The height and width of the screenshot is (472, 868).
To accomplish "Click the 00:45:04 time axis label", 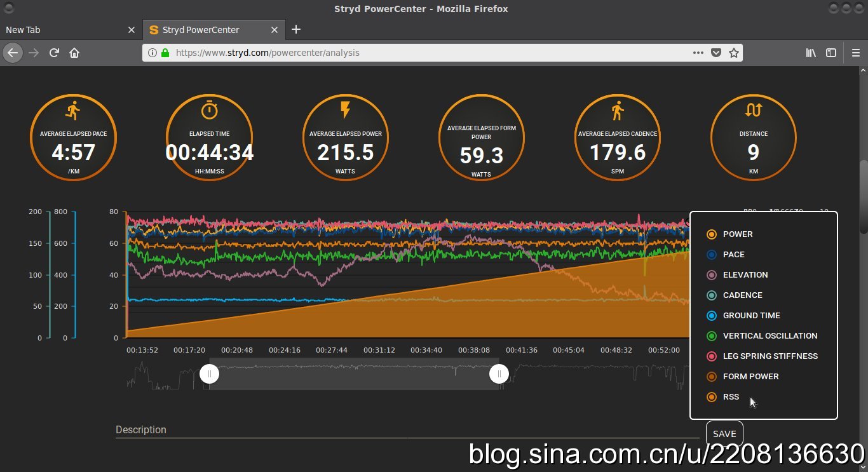I will 569,350.
